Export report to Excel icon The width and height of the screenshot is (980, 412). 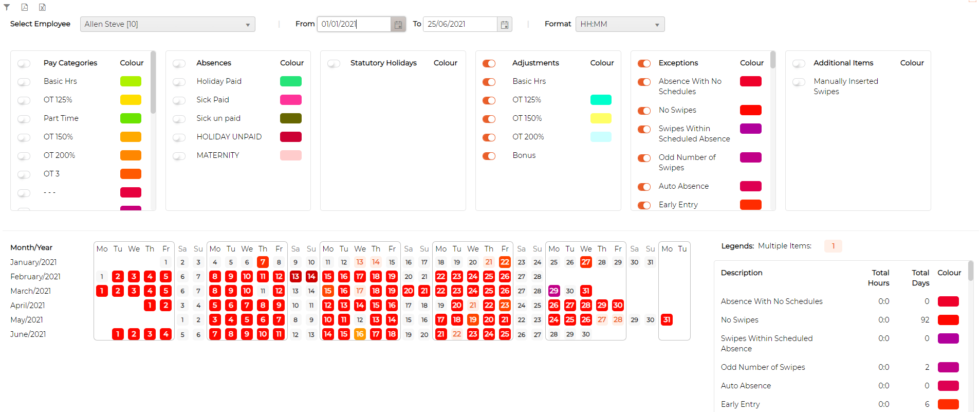tap(42, 7)
